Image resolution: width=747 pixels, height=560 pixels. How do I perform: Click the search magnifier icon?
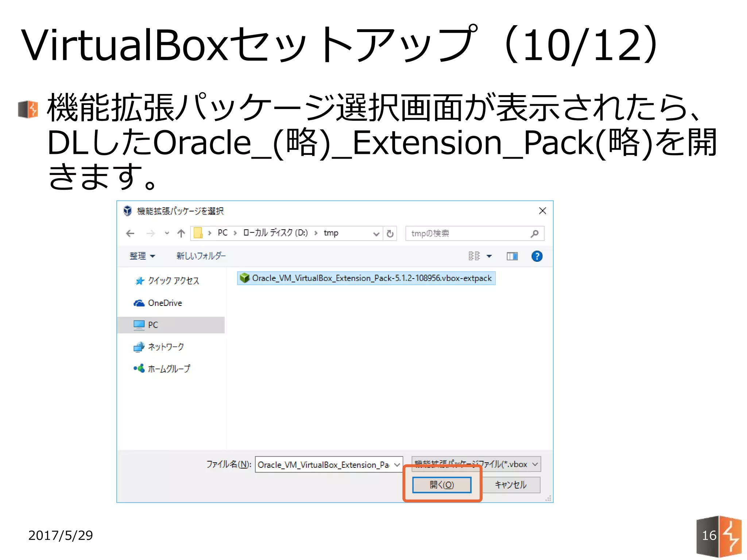[x=534, y=234]
